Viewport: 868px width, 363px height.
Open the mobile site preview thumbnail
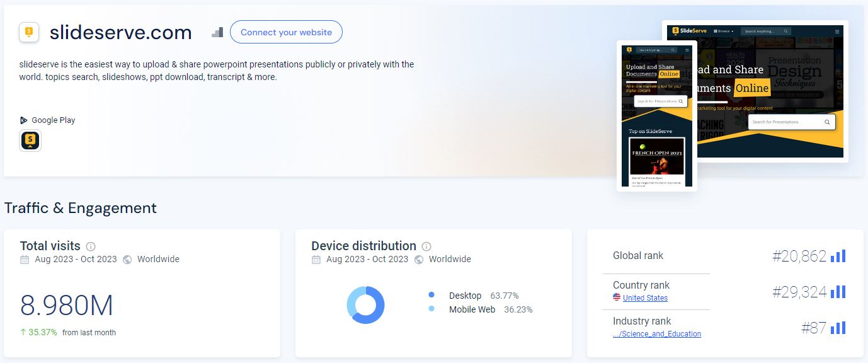click(x=656, y=115)
